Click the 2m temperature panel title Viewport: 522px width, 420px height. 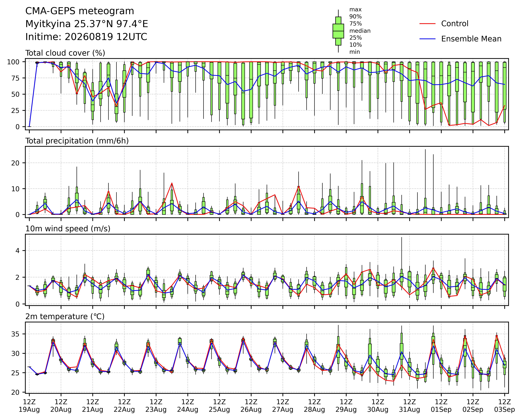[x=65, y=317]
